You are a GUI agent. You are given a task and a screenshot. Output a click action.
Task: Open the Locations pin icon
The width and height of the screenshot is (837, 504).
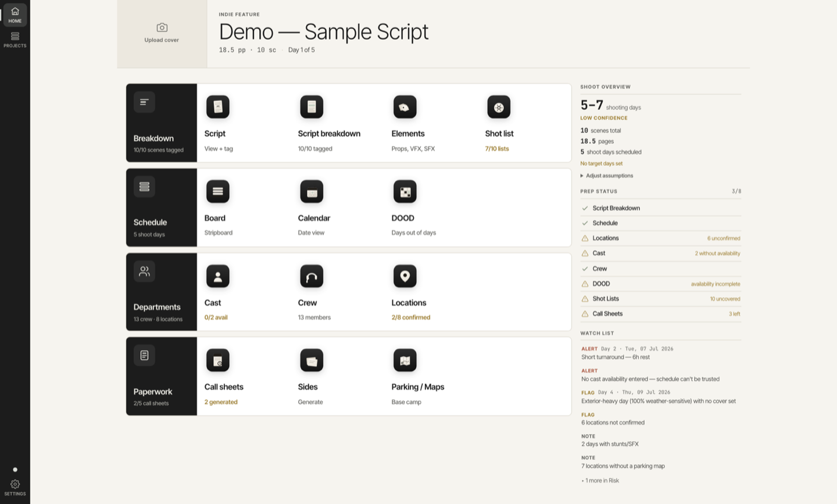(405, 276)
